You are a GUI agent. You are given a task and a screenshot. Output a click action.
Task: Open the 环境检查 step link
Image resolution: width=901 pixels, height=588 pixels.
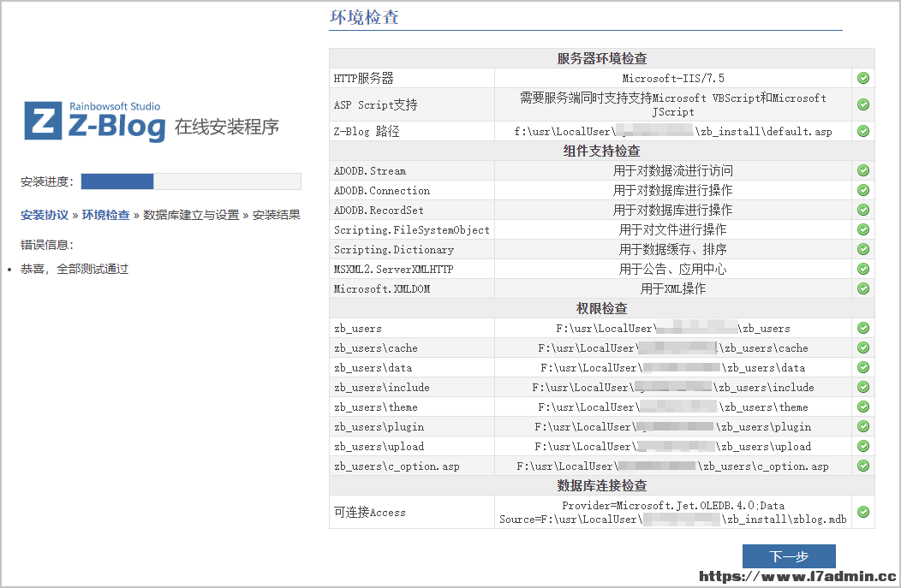click(105, 215)
